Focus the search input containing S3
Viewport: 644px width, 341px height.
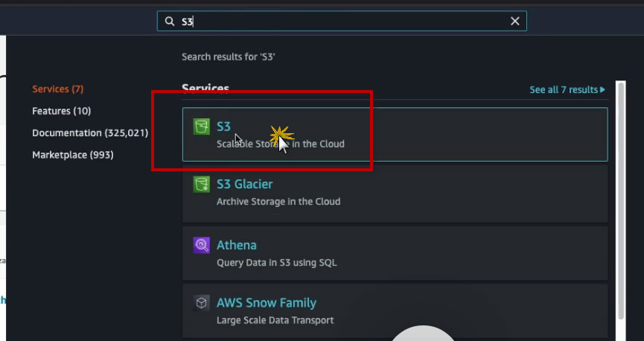click(342, 22)
